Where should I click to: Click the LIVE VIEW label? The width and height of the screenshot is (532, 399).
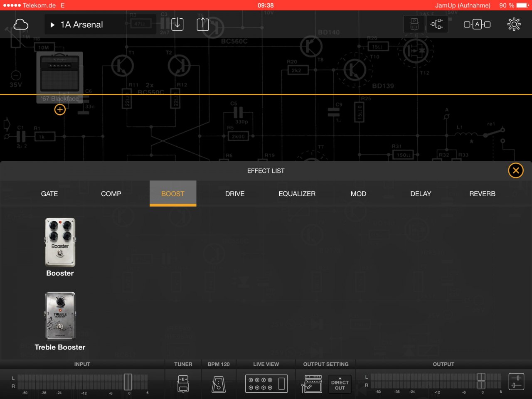coord(266,364)
